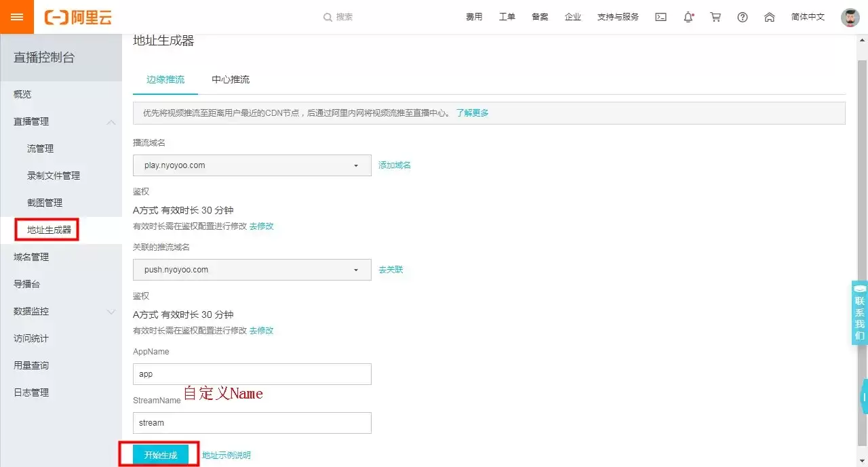Open the 简体中文 language selector
Image resolution: width=868 pixels, height=467 pixels.
tap(808, 17)
